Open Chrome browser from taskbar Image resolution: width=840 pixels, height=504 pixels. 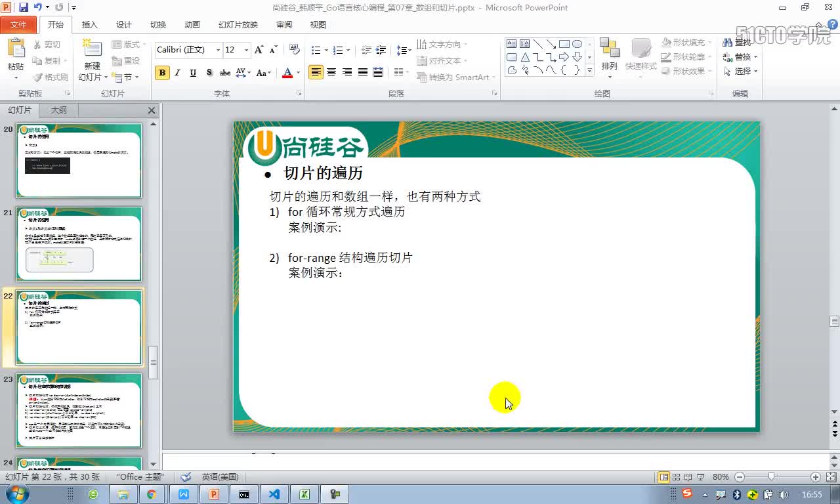coord(152,494)
